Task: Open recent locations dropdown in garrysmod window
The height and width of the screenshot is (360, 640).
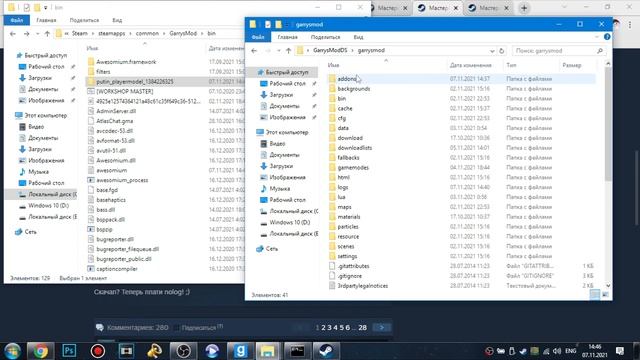Action: [278, 51]
